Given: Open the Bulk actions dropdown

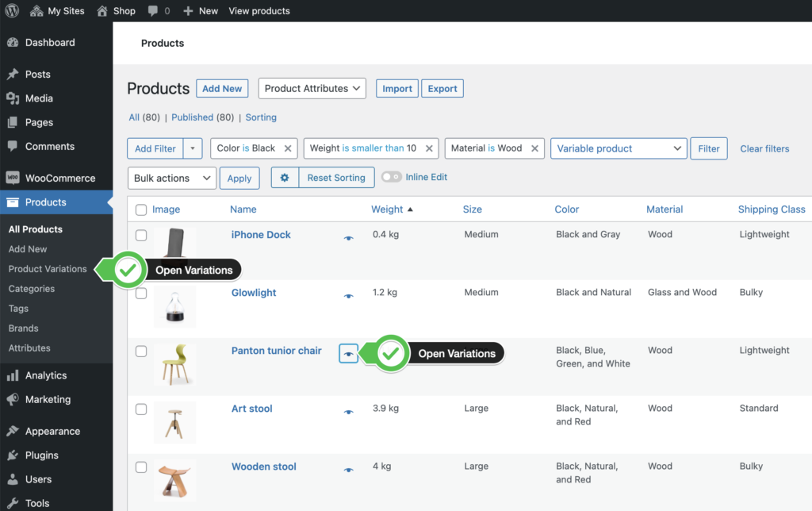Looking at the screenshot, I should pyautogui.click(x=171, y=178).
